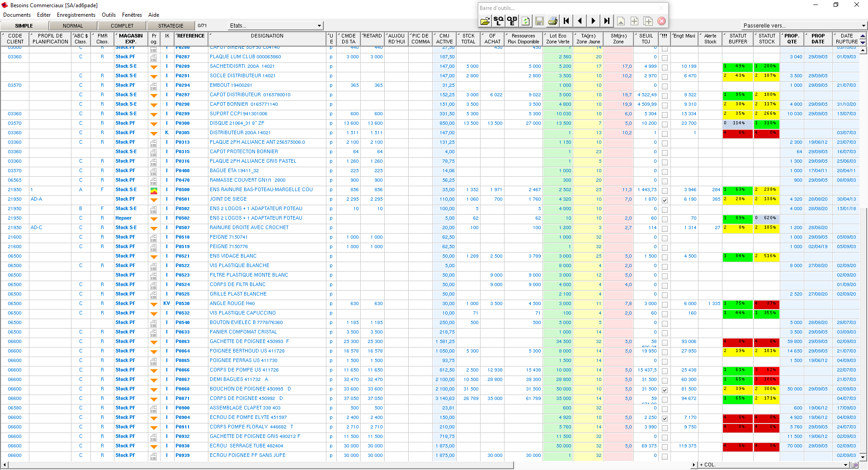
Task: Go to next record arrow
Action: coord(593,21)
